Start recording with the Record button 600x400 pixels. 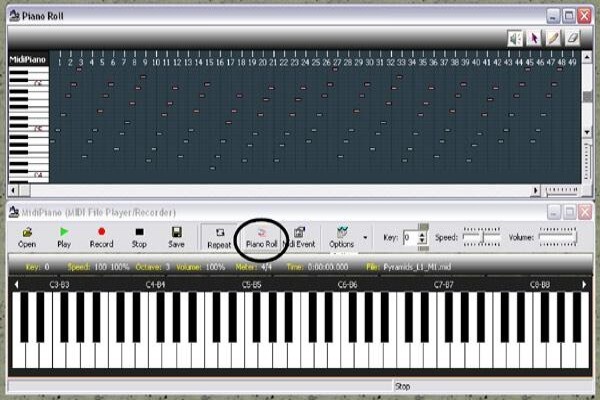pos(101,237)
